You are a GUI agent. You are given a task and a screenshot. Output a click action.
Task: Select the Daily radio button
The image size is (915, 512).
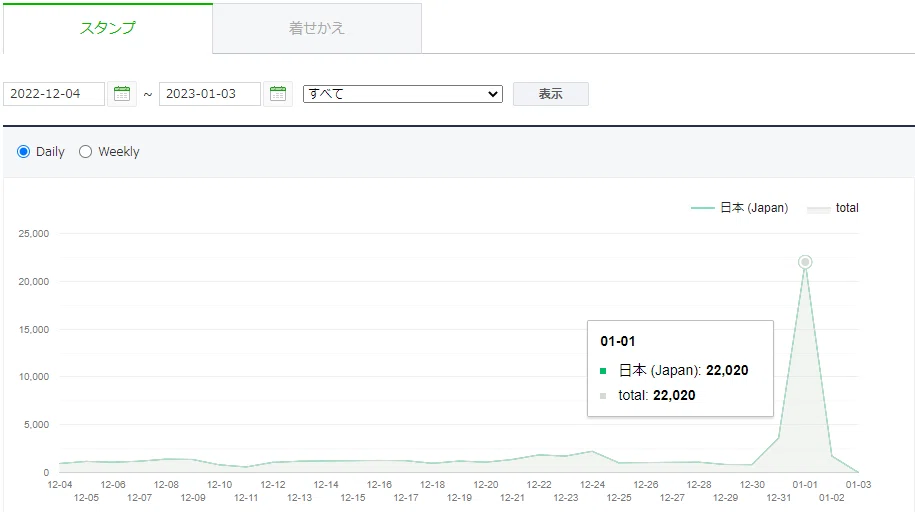[x=23, y=152]
